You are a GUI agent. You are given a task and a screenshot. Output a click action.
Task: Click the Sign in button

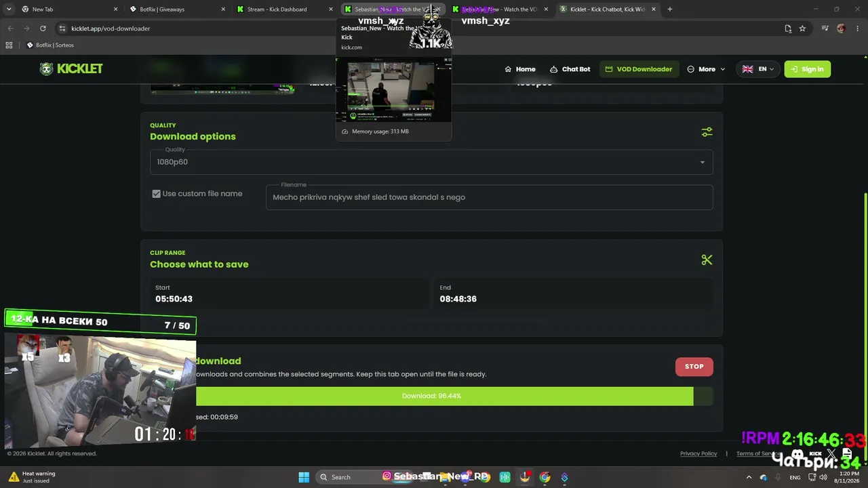[807, 69]
